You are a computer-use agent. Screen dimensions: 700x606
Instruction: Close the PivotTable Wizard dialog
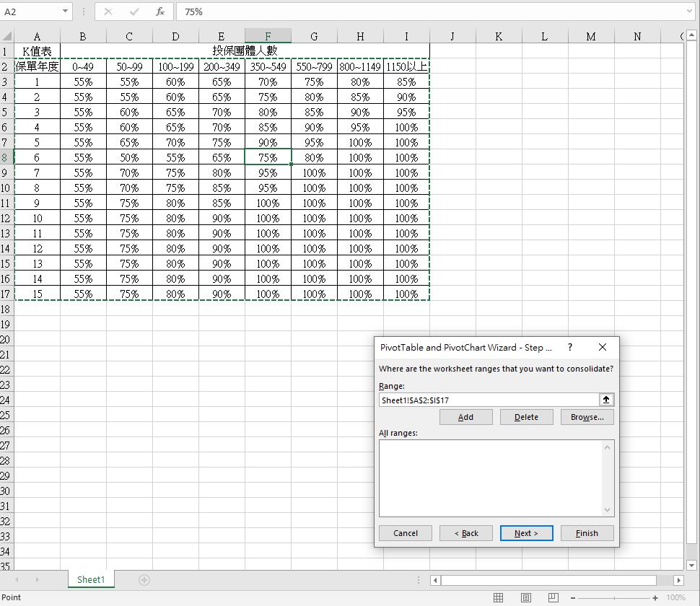point(603,347)
